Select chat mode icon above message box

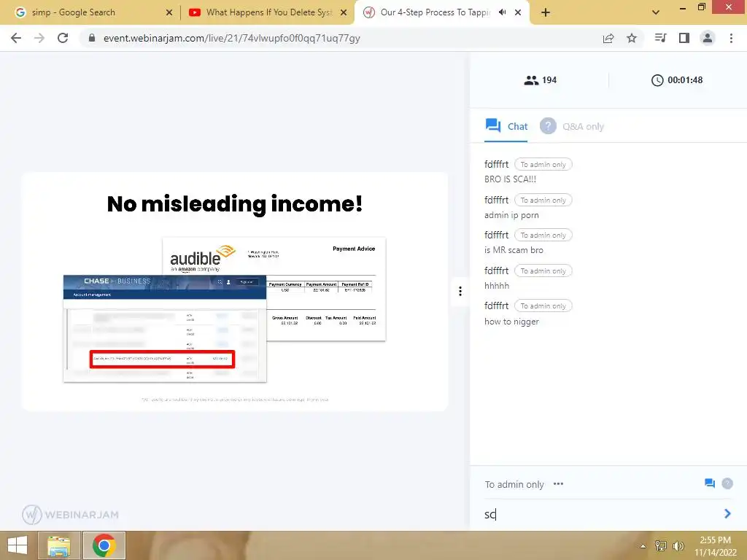(x=709, y=483)
